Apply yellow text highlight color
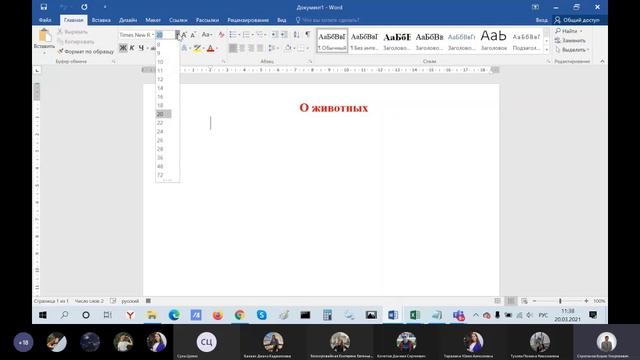640x360 pixels. pyautogui.click(x=197, y=48)
